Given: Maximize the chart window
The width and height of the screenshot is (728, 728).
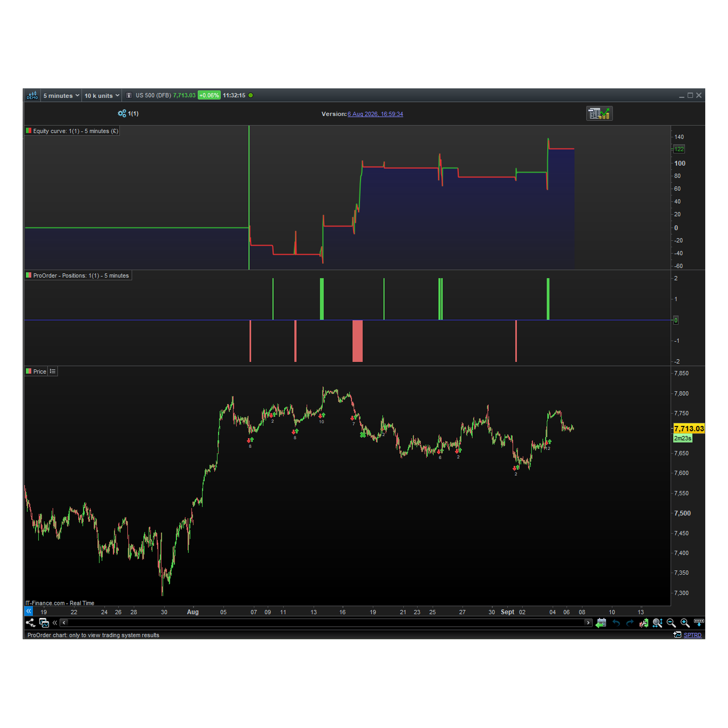Looking at the screenshot, I should (x=690, y=96).
